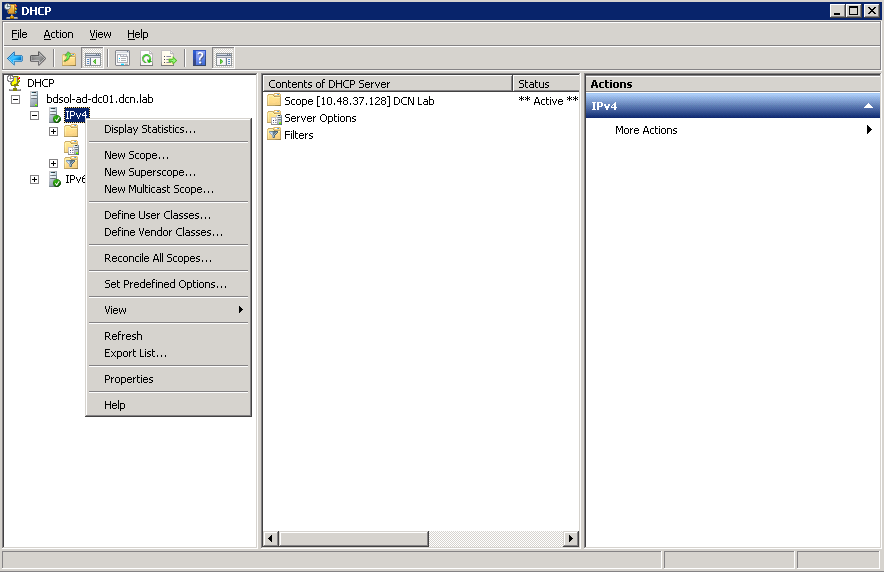Click the horizontal scrollbar thumb
Image resolution: width=884 pixels, height=572 pixels.
[x=354, y=538]
